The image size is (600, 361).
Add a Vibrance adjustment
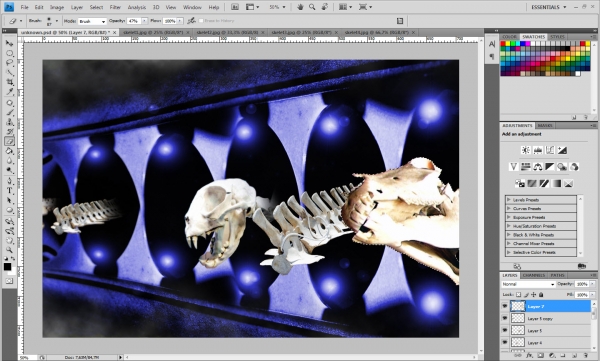(x=514, y=167)
